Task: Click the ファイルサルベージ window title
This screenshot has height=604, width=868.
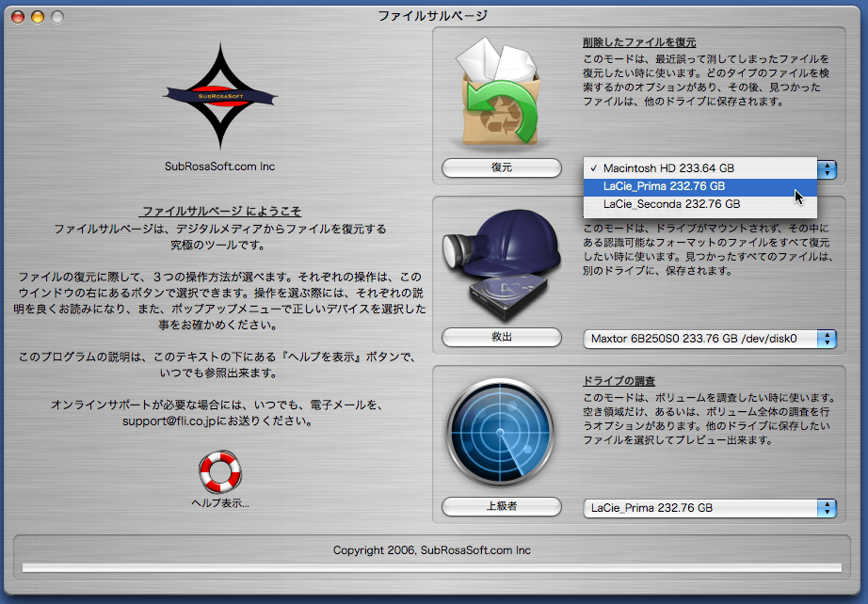Action: point(432,16)
